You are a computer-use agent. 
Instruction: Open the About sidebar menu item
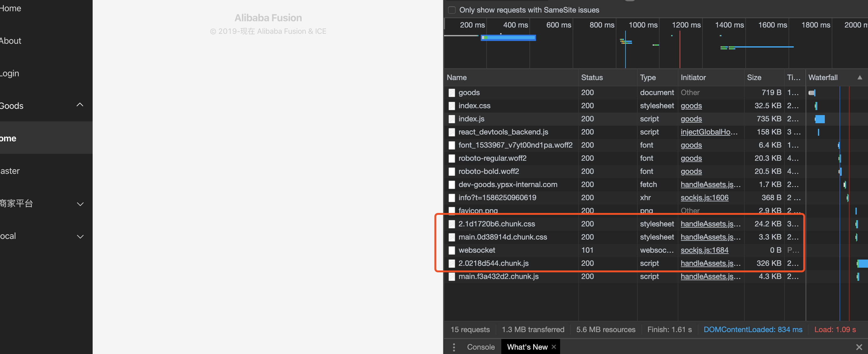(x=11, y=41)
